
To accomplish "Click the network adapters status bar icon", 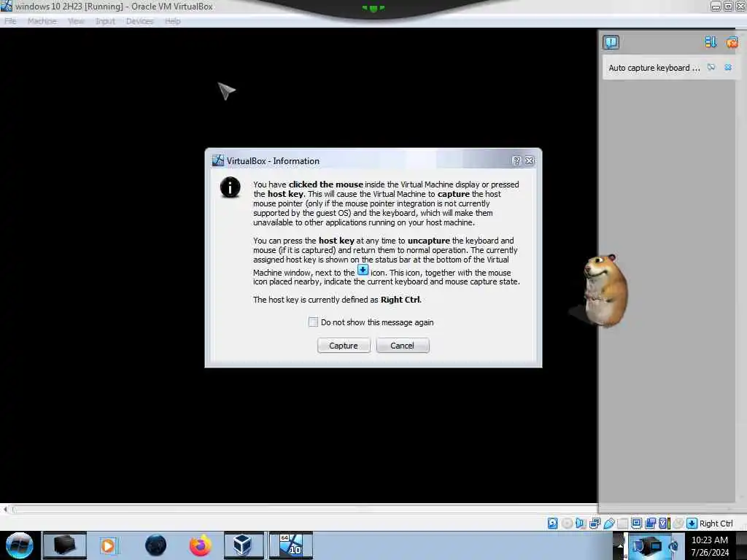I will [595, 524].
